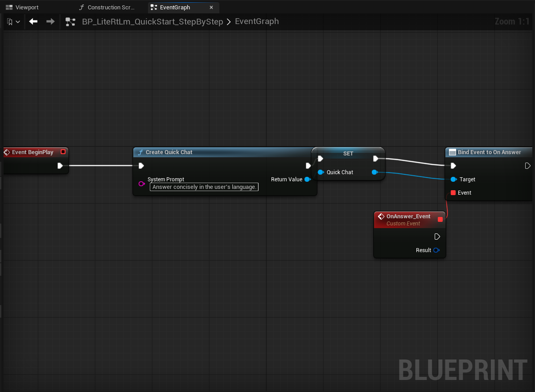Click Quick Chat input pin on SET
The height and width of the screenshot is (392, 535).
click(x=321, y=172)
